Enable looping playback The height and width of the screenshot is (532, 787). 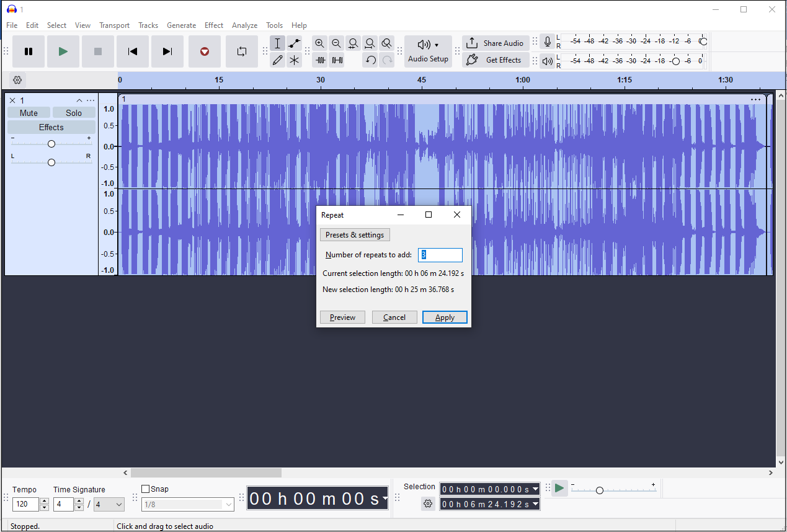242,51
